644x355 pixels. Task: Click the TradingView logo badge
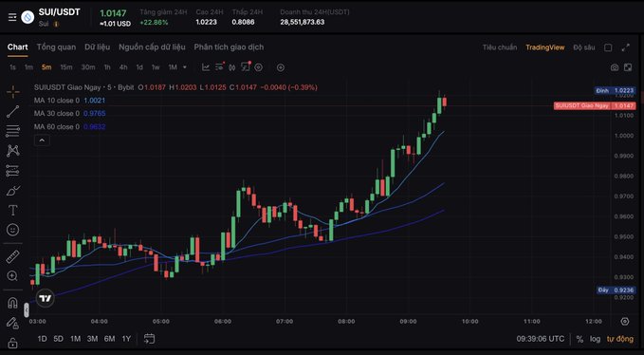[46, 298]
